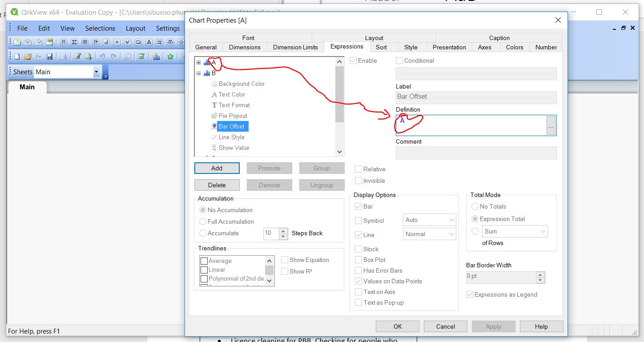Confirm with the OK button
Viewport: 644px width, 342px height.
tap(398, 326)
